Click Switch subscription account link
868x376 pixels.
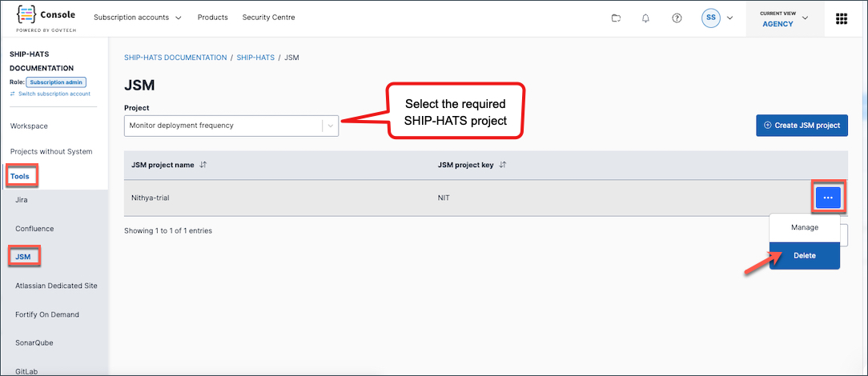50,94
